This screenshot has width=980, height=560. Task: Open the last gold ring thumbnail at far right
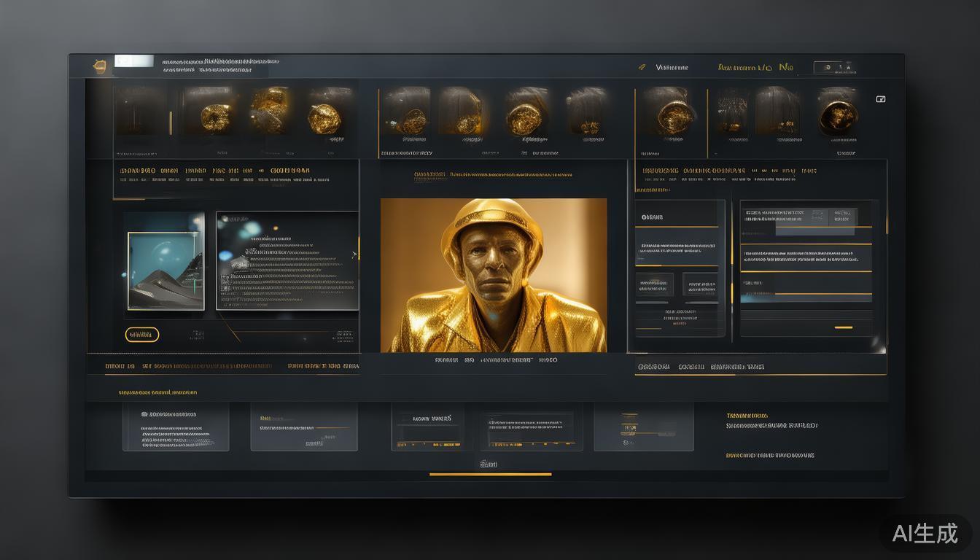(x=837, y=113)
